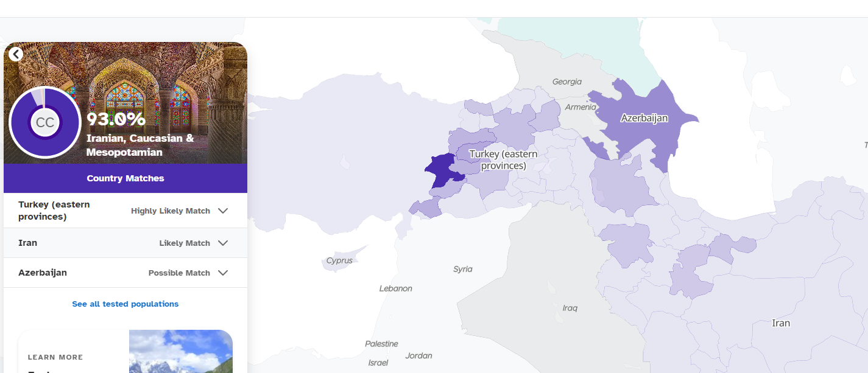This screenshot has width=868, height=373.
Task: Click the Azerbaijan row in matches list
Action: [43, 273]
